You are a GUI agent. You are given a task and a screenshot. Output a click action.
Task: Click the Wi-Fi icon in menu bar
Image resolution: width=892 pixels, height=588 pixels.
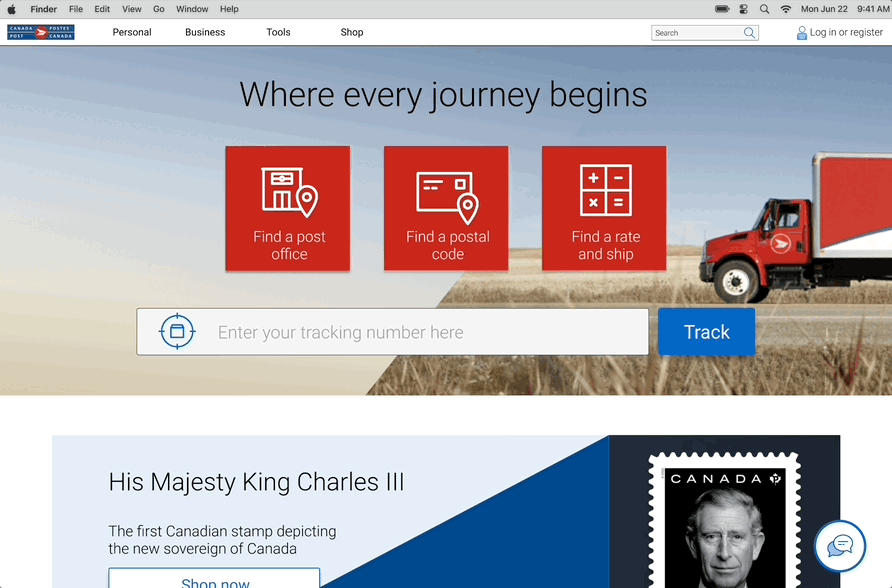786,9
